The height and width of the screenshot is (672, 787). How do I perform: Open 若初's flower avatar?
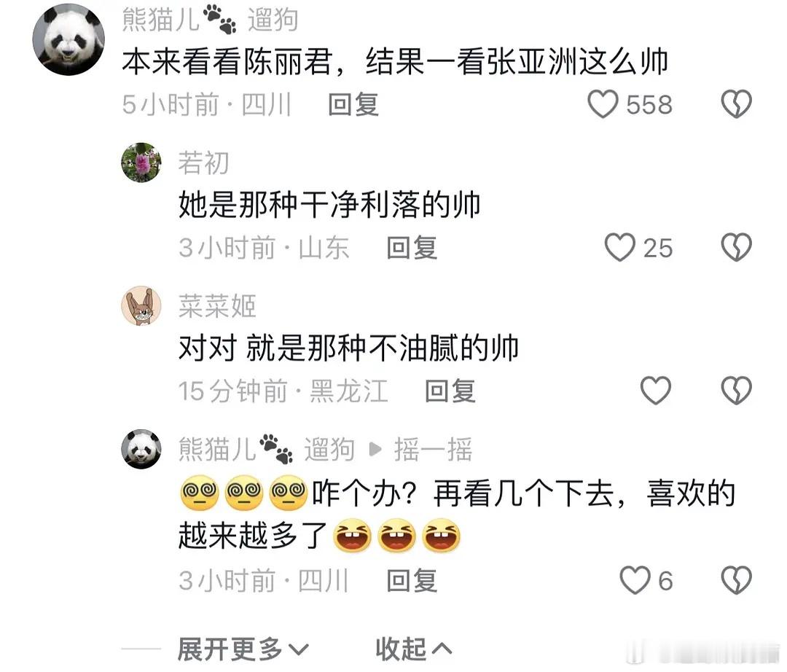(x=141, y=163)
